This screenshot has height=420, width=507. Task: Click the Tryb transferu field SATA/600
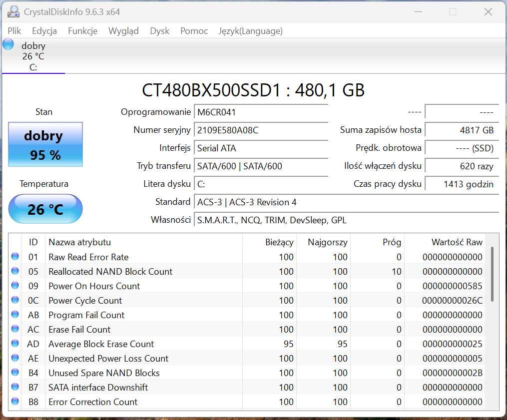tap(261, 166)
